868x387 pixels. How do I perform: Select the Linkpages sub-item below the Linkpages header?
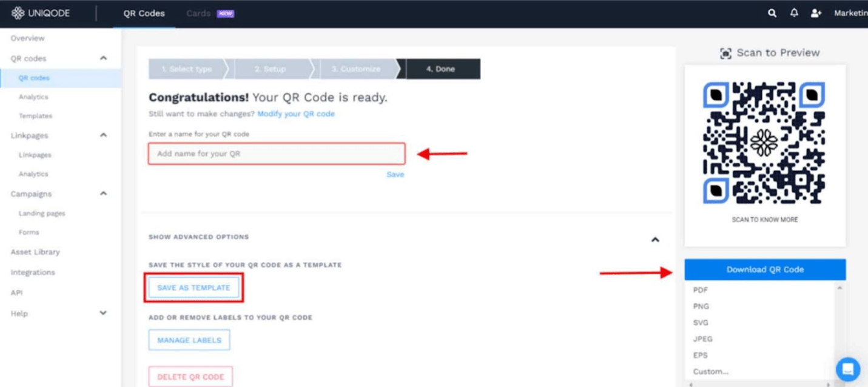click(x=35, y=155)
